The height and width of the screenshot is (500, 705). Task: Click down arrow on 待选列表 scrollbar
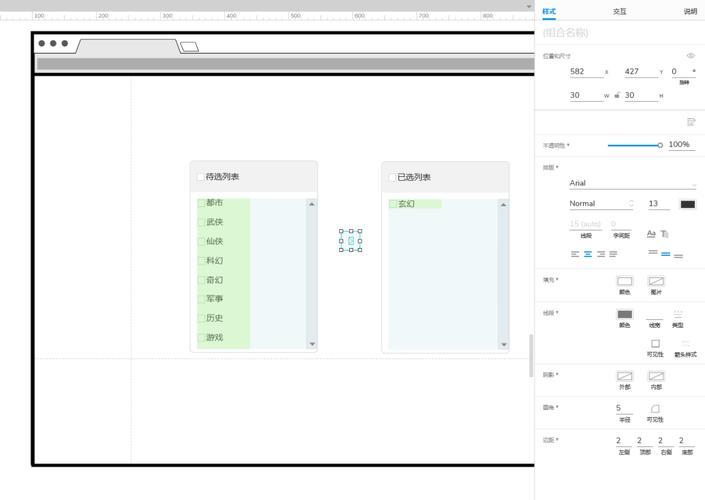(x=312, y=344)
